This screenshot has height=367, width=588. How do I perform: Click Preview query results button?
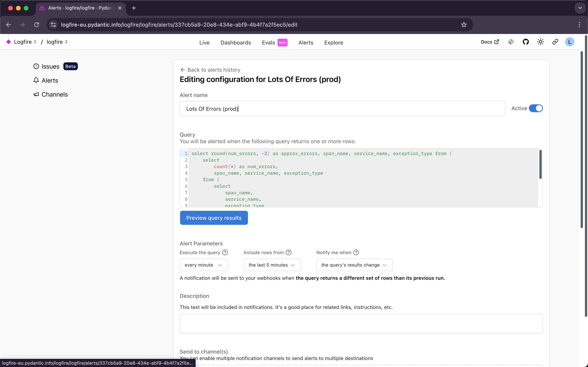214,218
